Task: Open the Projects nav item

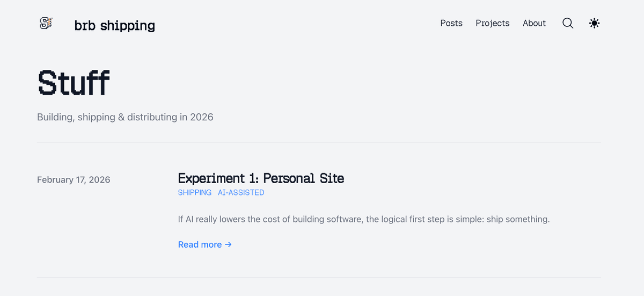Action: coord(492,23)
